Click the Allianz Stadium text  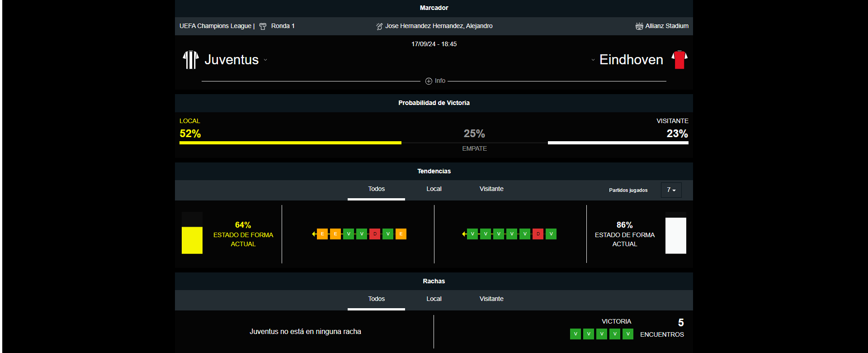point(667,26)
